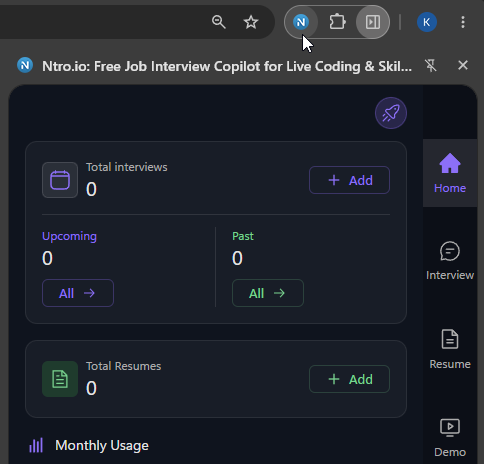This screenshot has width=484, height=464.
Task: Open the Demo tab
Action: 450,438
